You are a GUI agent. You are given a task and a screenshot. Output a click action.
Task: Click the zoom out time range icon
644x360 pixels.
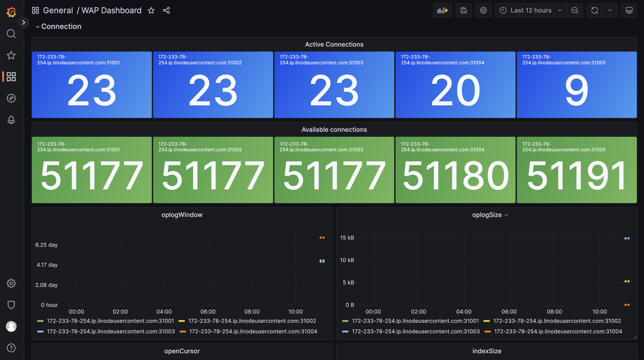coord(575,10)
